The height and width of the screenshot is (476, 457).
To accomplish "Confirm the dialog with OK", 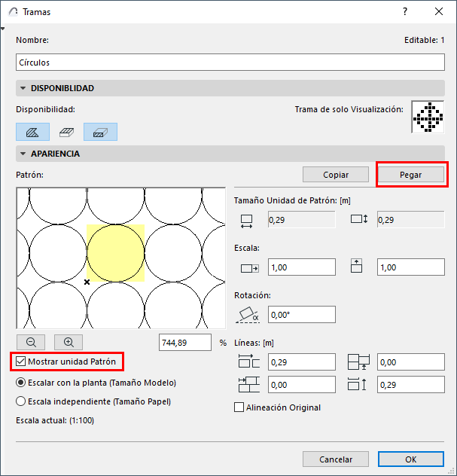I will pos(411,459).
